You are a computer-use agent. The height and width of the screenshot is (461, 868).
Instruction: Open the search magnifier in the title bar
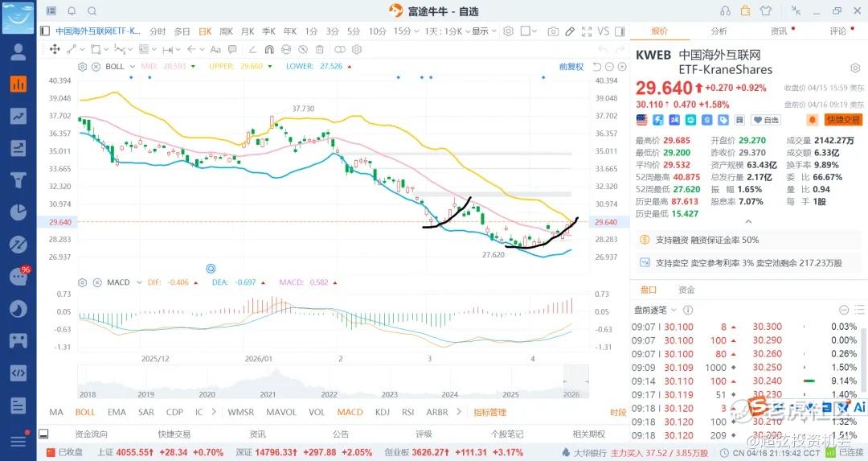[x=92, y=11]
